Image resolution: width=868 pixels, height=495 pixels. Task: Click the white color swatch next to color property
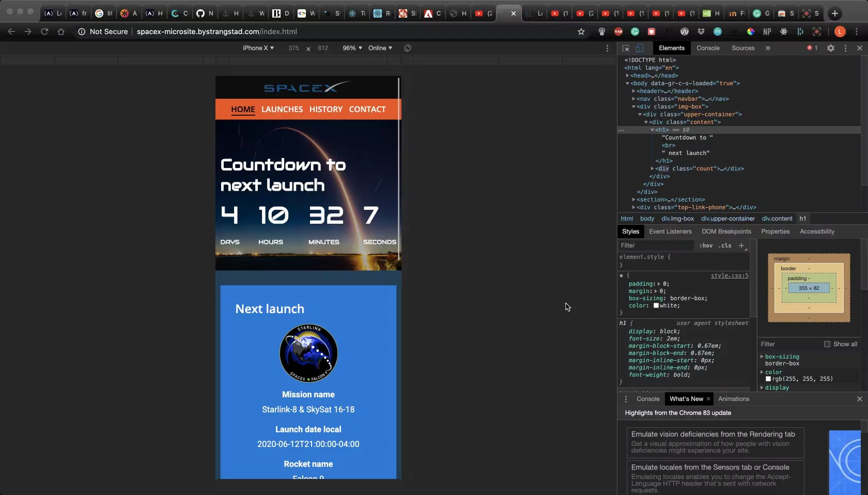coord(655,305)
